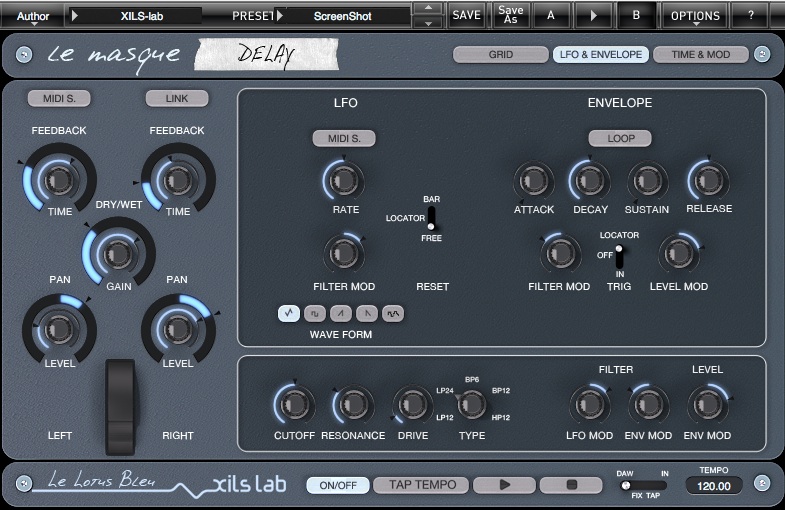Click the TAP TEMPO button
The width and height of the screenshot is (785, 510).
tap(422, 484)
